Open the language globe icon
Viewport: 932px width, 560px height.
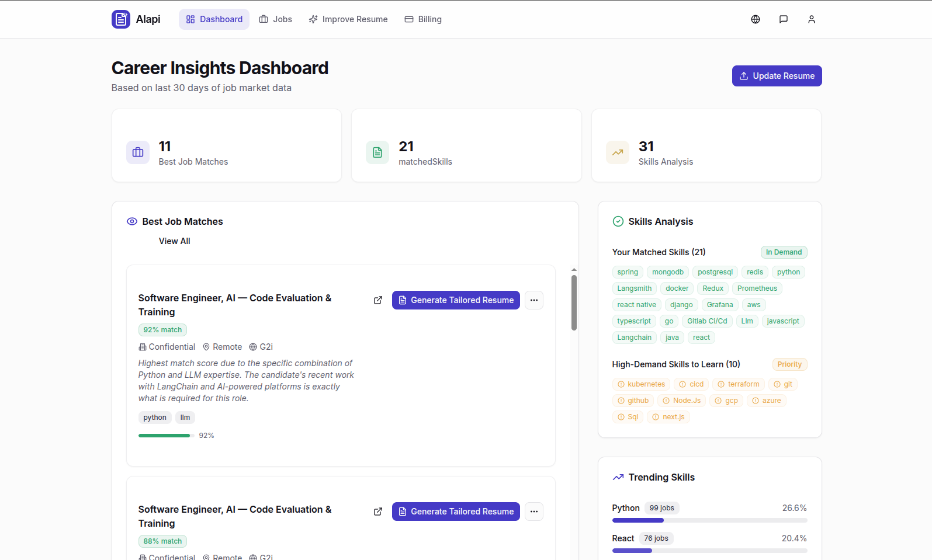(x=756, y=19)
